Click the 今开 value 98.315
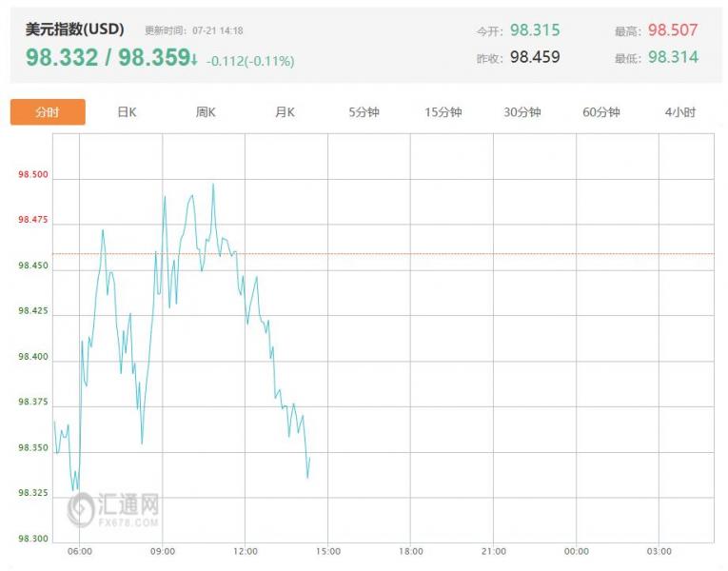Viewport: 728px width, 571px height. 535,30
